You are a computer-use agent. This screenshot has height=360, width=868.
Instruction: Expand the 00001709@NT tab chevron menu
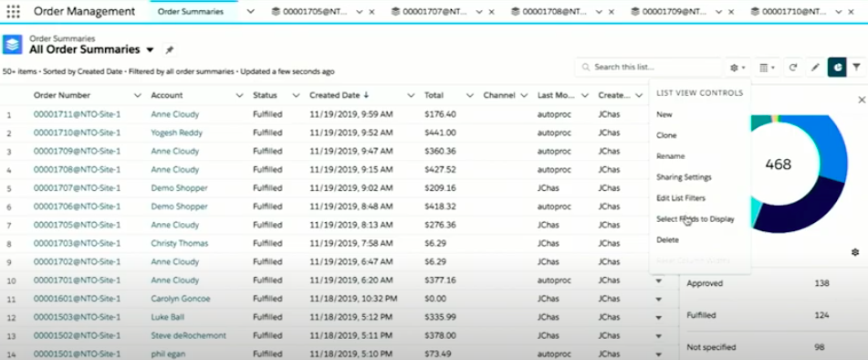coord(718,12)
